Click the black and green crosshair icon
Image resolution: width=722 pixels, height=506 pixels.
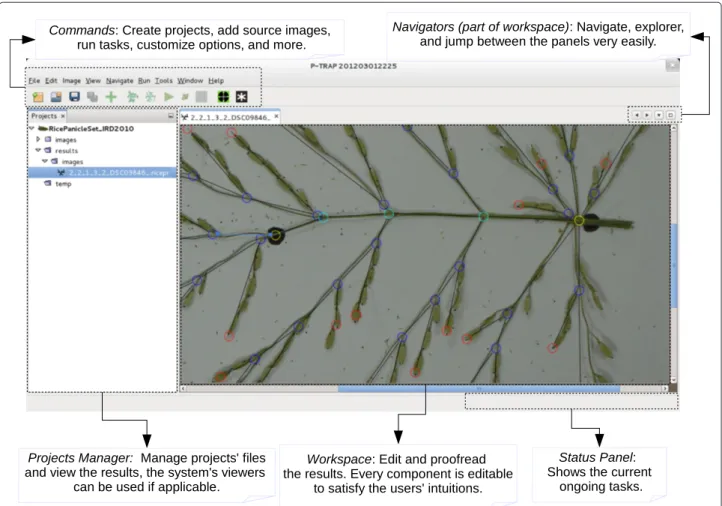(223, 97)
